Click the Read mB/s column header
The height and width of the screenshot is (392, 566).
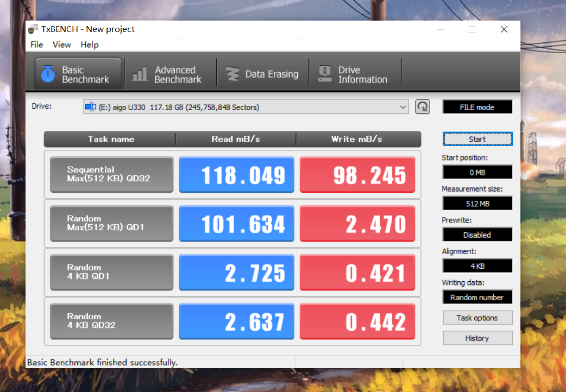click(x=236, y=139)
